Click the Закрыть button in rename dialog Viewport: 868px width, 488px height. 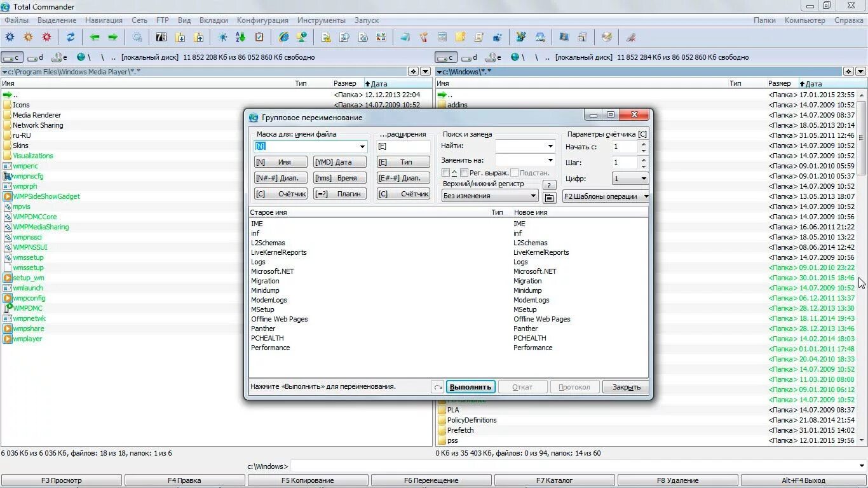pos(626,386)
